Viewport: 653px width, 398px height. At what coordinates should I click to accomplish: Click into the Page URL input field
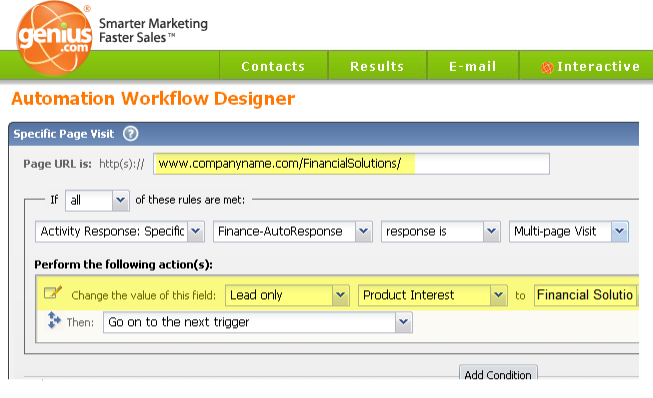click(351, 164)
